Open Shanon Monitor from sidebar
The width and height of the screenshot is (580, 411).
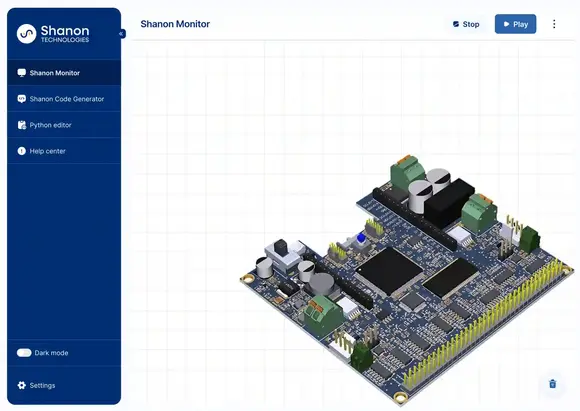pos(64,73)
